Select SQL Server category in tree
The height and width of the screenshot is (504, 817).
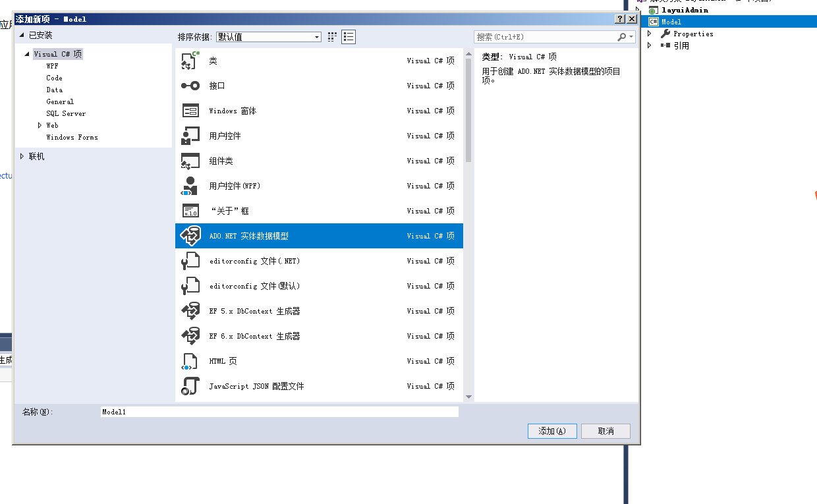click(x=66, y=113)
